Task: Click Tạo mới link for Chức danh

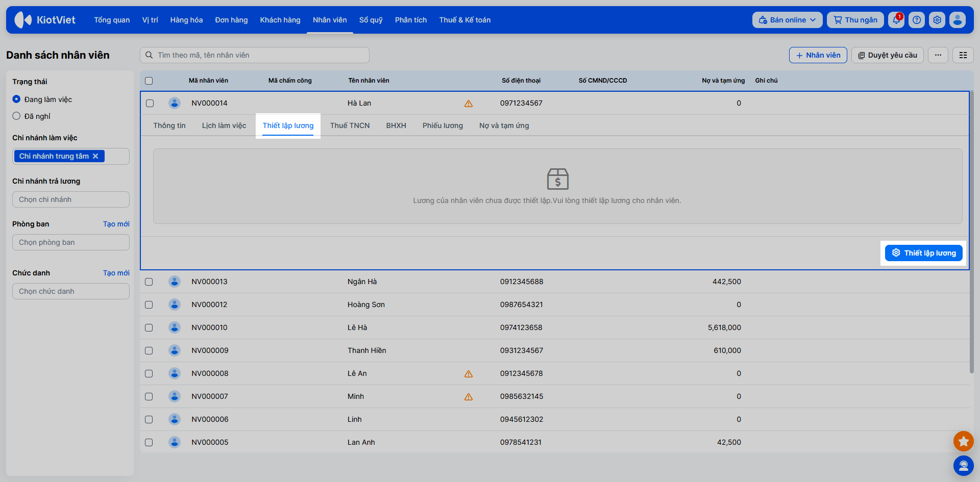Action: pos(116,273)
